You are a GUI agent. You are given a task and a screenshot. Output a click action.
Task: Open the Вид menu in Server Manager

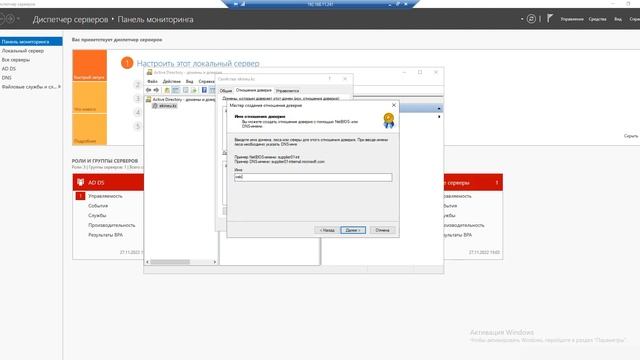(618, 19)
